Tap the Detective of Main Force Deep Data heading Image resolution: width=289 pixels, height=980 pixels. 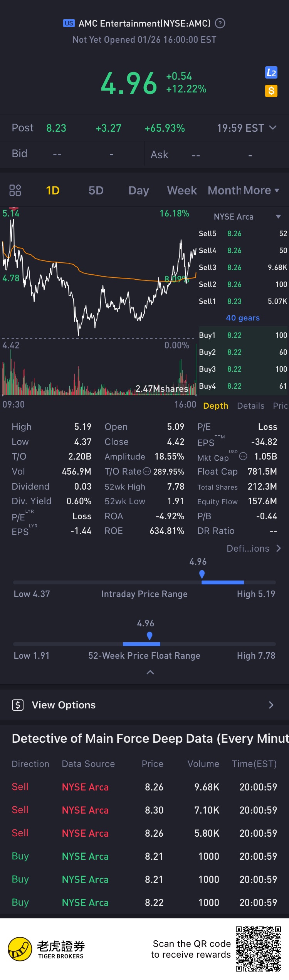coord(150,738)
